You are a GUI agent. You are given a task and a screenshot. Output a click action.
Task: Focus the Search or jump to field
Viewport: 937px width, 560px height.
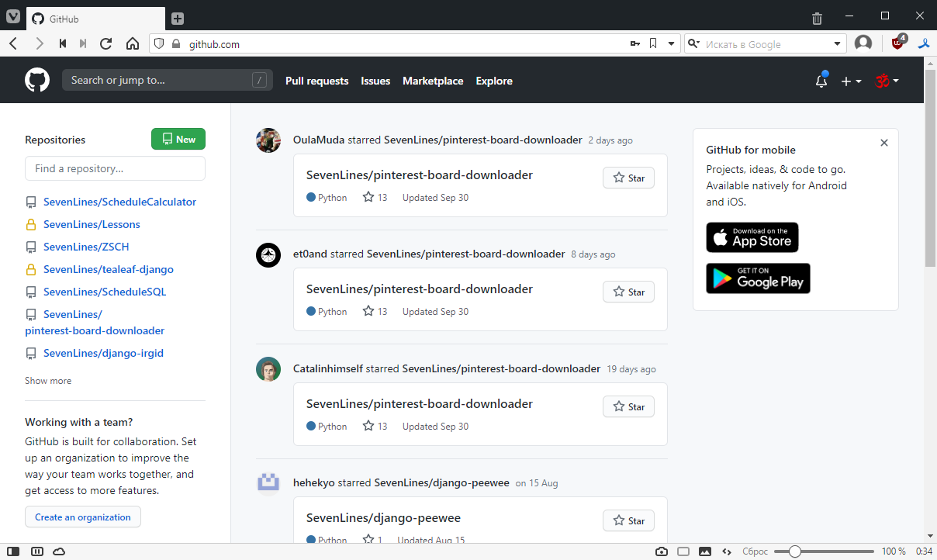pyautogui.click(x=168, y=80)
